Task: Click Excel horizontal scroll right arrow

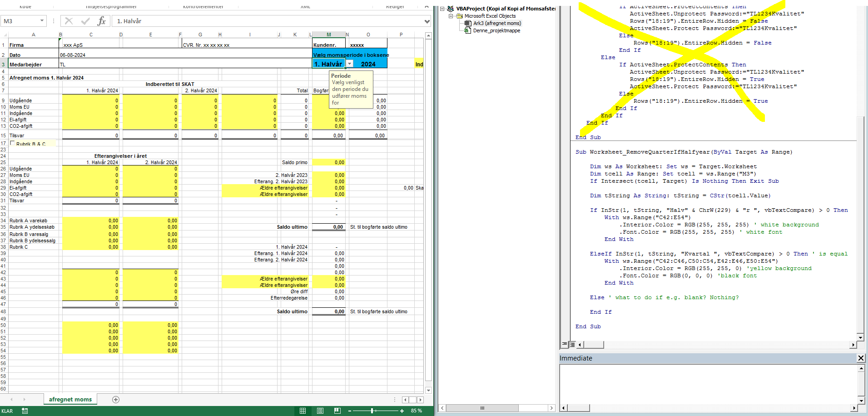Action: (x=421, y=400)
